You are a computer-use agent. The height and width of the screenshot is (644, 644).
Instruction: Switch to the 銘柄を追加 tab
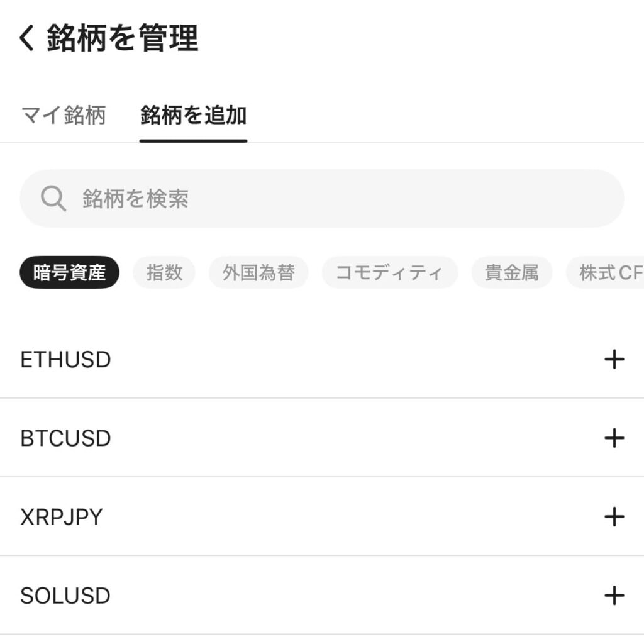click(192, 115)
